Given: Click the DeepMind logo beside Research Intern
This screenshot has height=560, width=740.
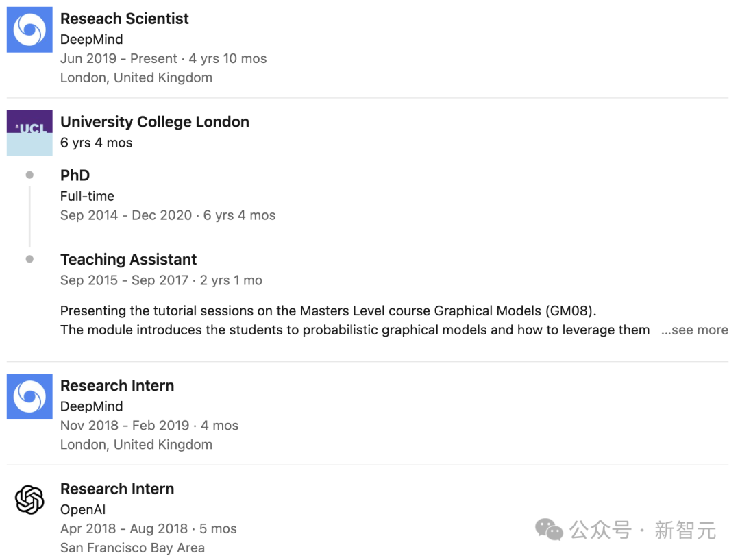Looking at the screenshot, I should click(x=29, y=396).
